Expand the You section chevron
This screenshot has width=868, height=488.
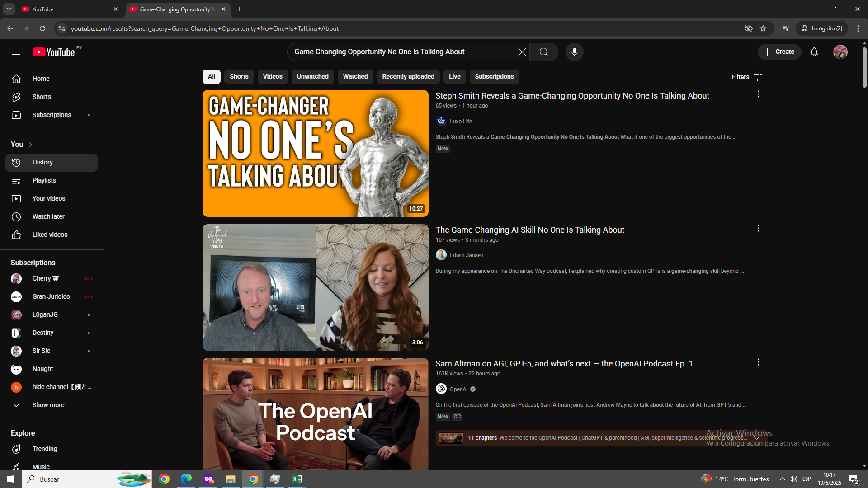tap(30, 145)
